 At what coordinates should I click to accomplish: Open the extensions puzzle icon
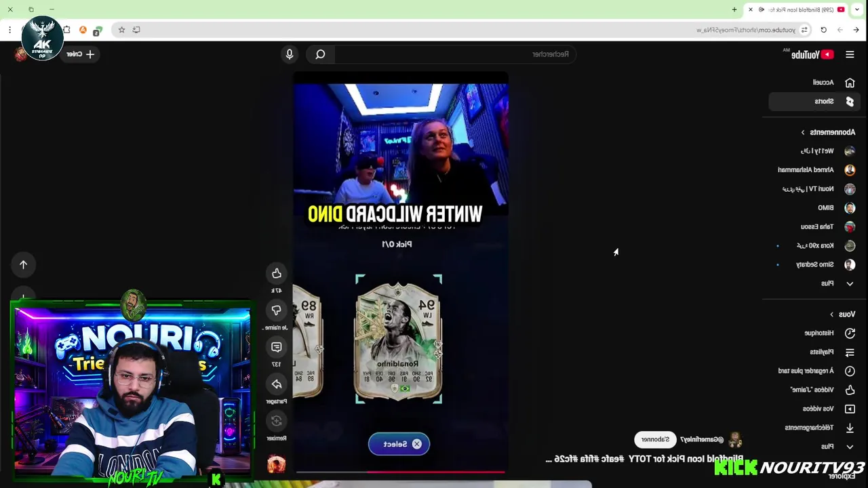tap(66, 30)
